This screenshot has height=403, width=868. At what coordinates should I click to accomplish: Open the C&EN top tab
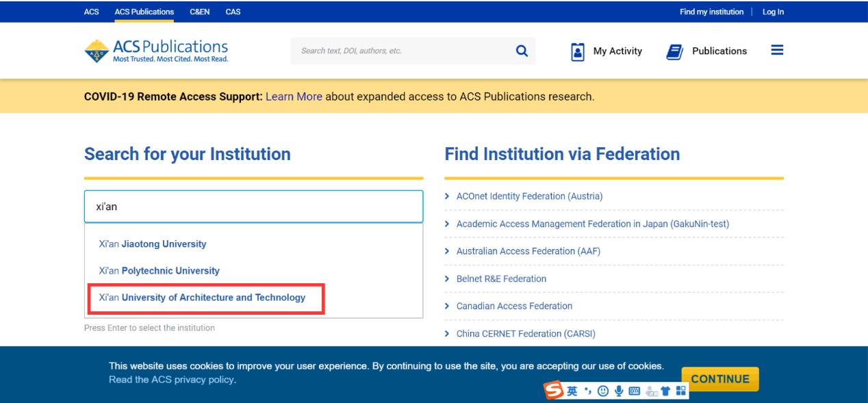[x=201, y=12]
